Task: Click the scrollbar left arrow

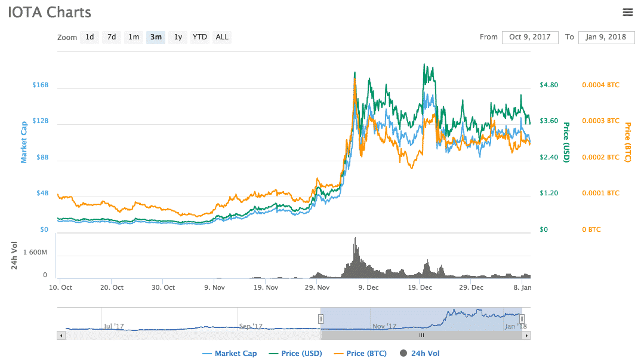Action: click(61, 336)
